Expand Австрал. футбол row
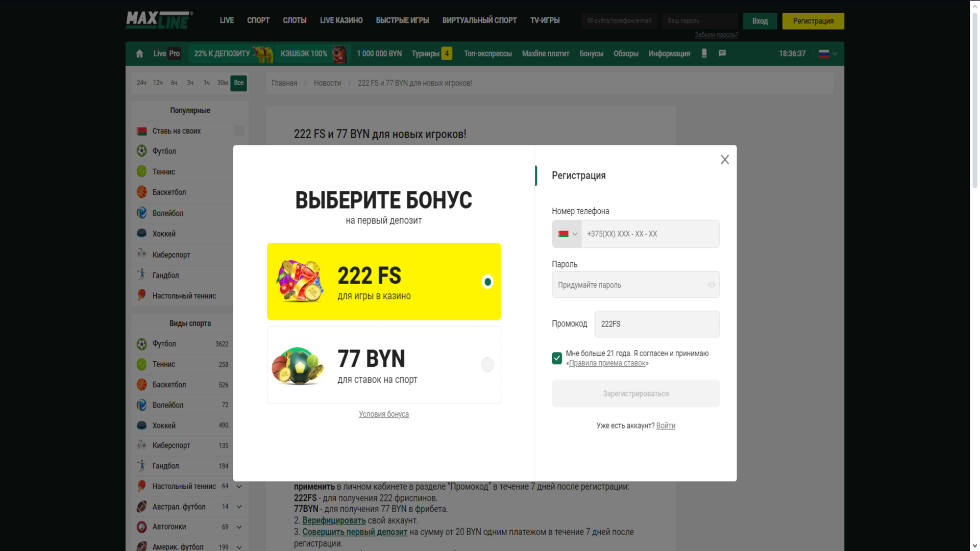This screenshot has width=980, height=551. [239, 507]
